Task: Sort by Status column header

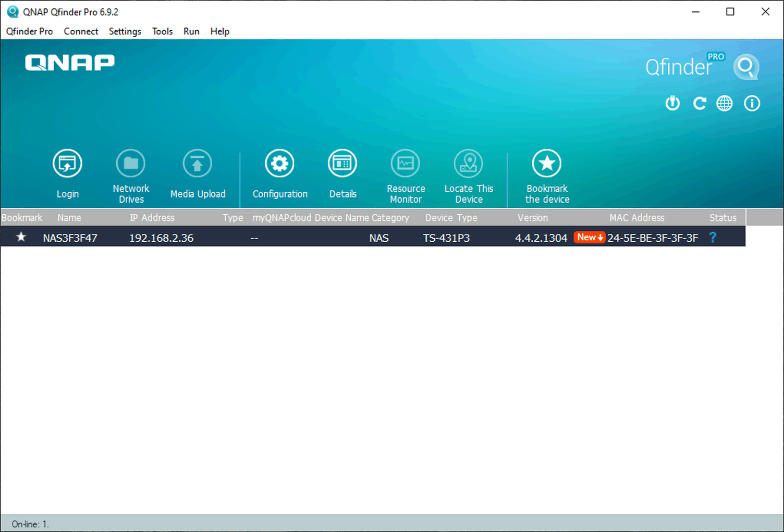Action: coord(723,217)
